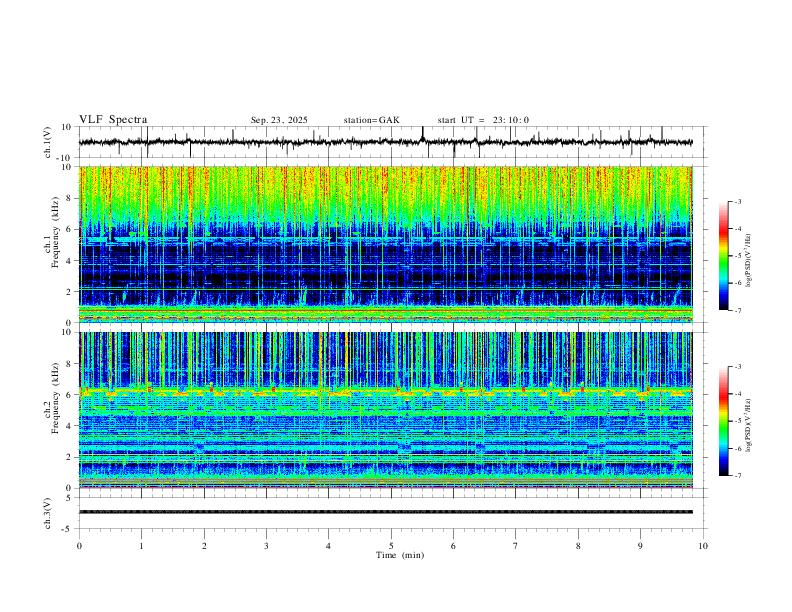The width and height of the screenshot is (792, 612).
Task: Click time axis tick label "5"
Action: (391, 546)
